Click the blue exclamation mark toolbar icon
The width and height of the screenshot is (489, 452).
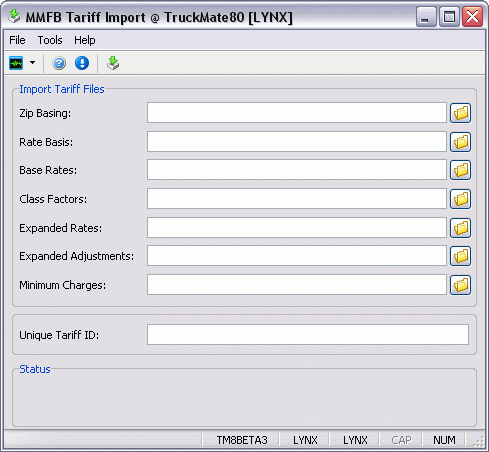(x=82, y=63)
